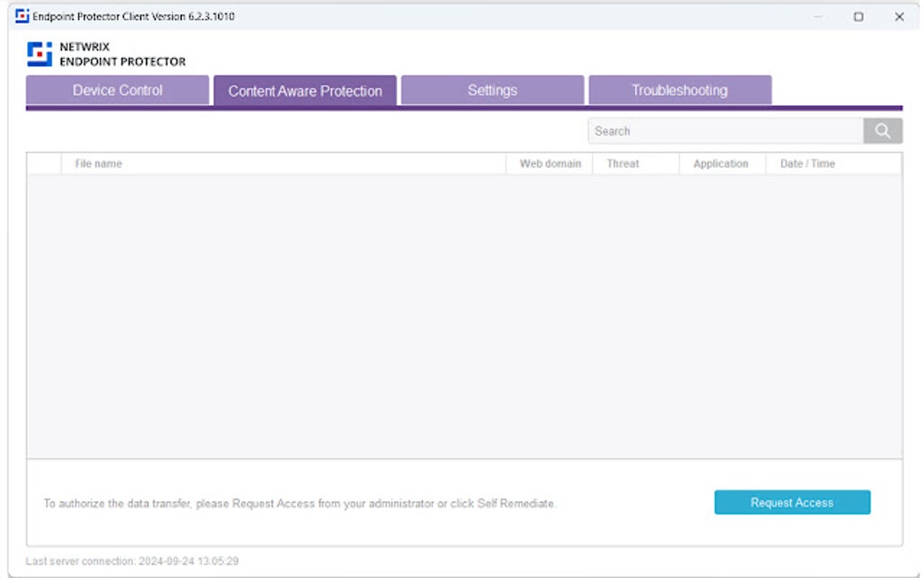
Task: Select the Content Aware Protection tab
Action: 305,90
